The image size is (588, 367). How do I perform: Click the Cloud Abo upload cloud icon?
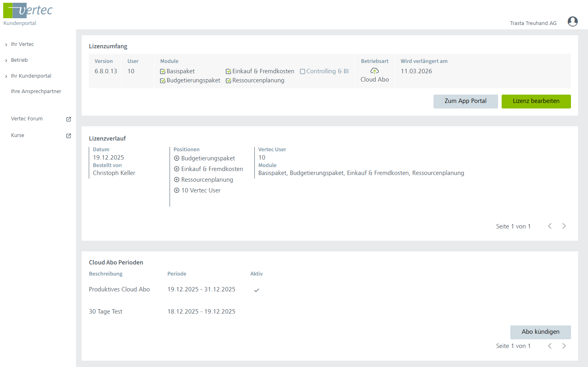coord(374,71)
